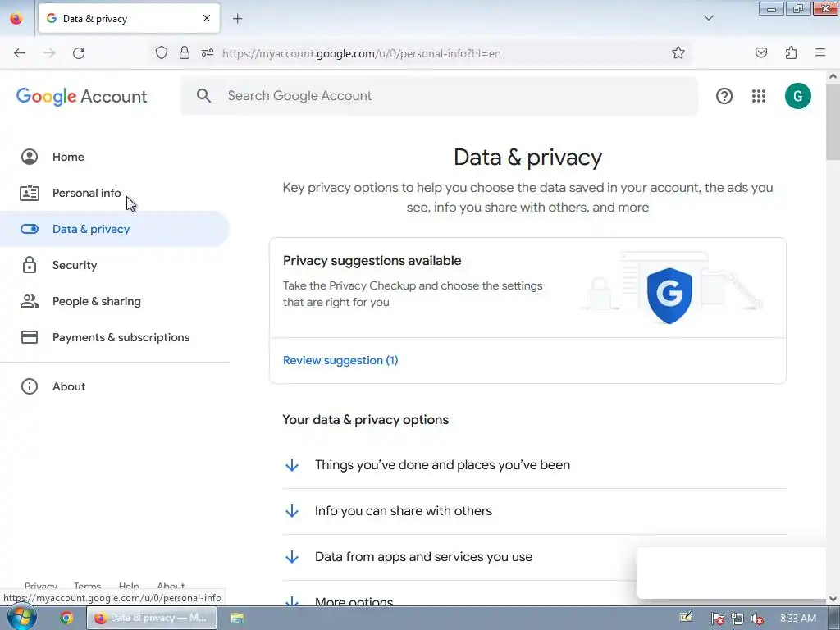Click the page scrollbar down arrow
This screenshot has width=840, height=630.
click(x=833, y=599)
